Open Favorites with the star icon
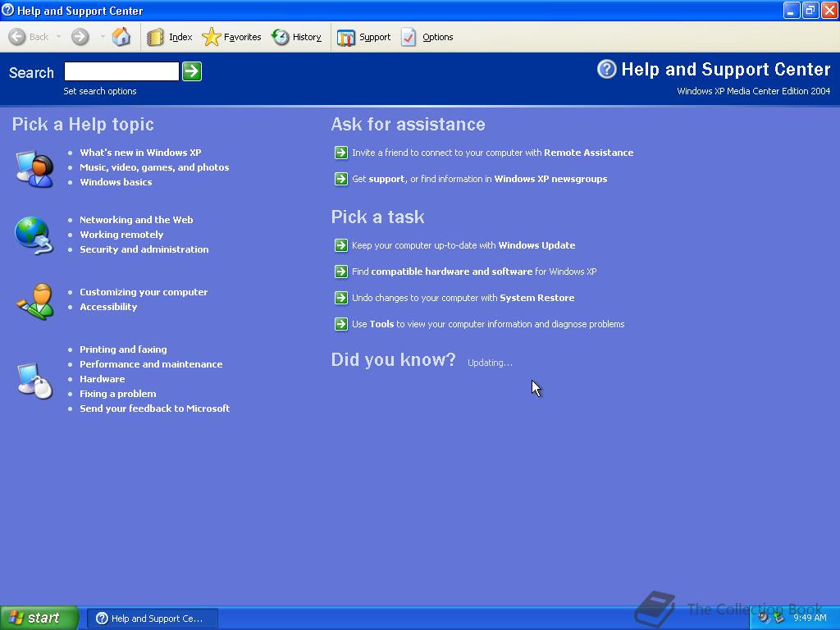This screenshot has width=840, height=630. [x=231, y=37]
